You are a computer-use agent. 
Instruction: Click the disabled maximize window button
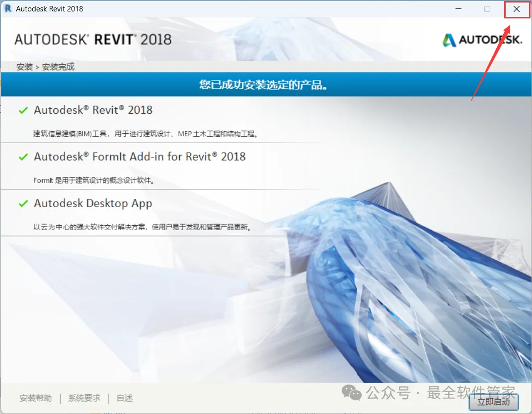pos(487,9)
